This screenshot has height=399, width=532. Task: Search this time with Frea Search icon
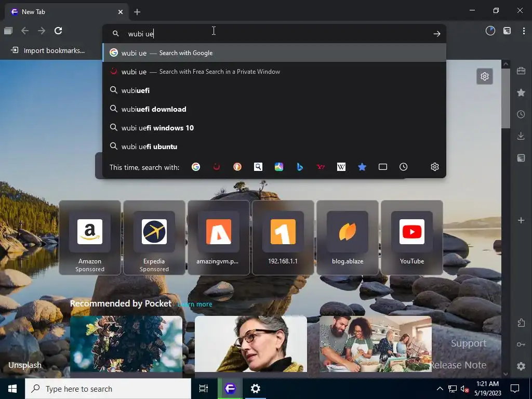coord(217,167)
